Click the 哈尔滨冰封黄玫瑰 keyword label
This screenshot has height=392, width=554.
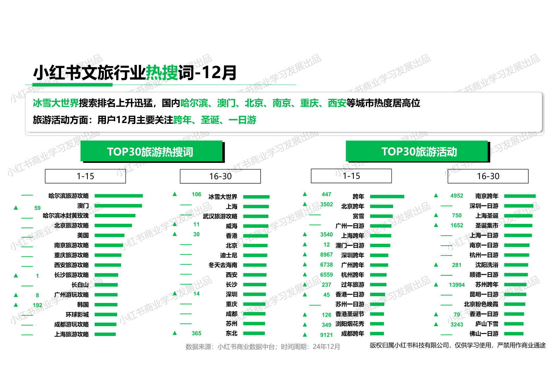[66, 216]
